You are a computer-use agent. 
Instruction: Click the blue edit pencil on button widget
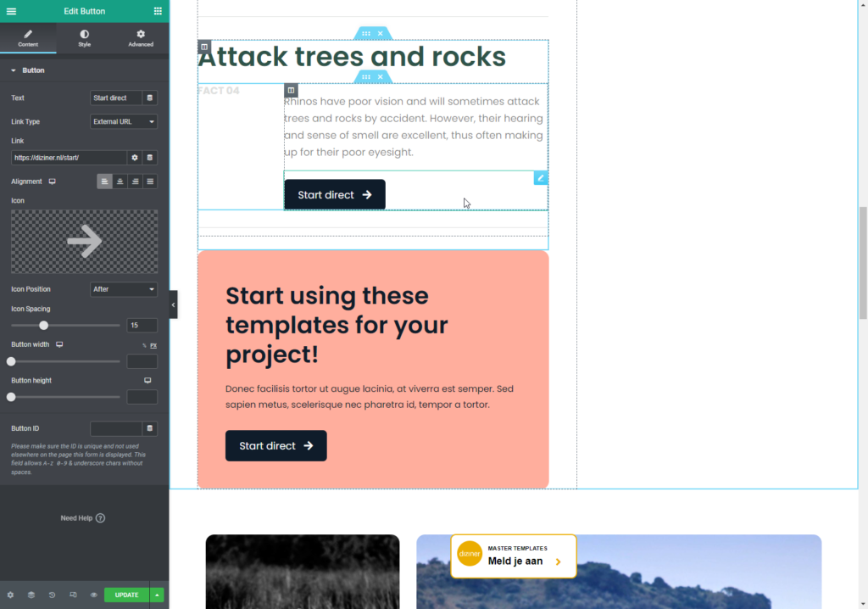coord(540,178)
